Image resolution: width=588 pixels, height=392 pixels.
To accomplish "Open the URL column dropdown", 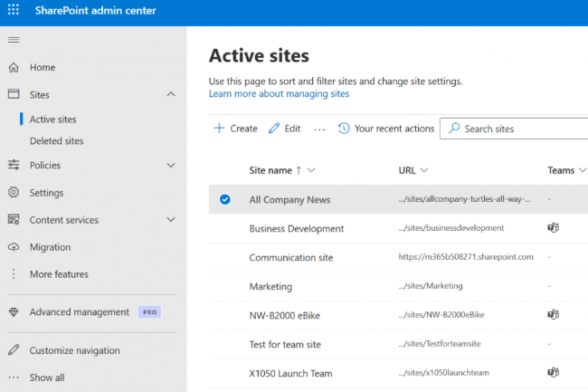I will coord(424,170).
